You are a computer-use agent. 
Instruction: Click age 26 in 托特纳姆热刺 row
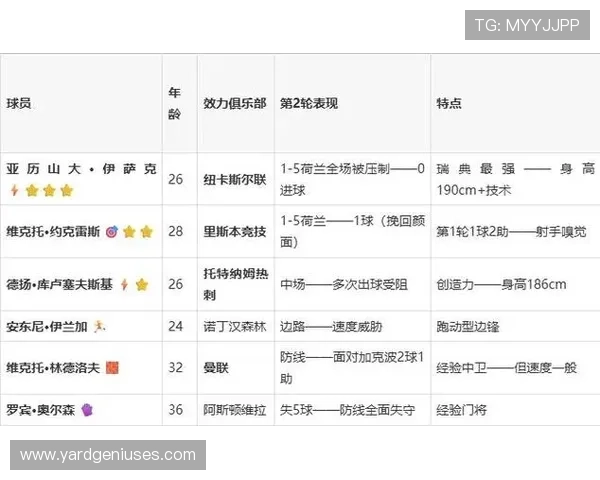[x=176, y=284]
